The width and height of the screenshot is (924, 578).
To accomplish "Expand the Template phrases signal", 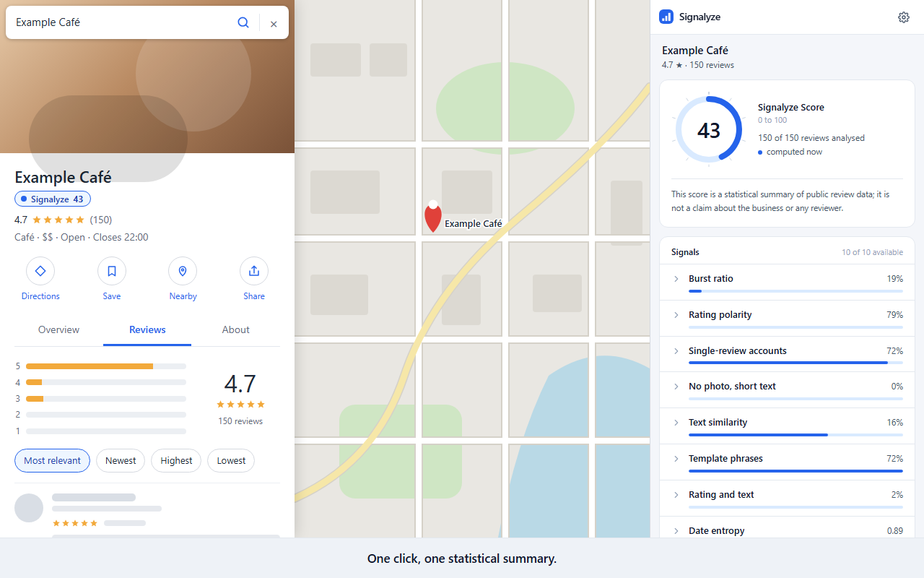I will click(787, 462).
